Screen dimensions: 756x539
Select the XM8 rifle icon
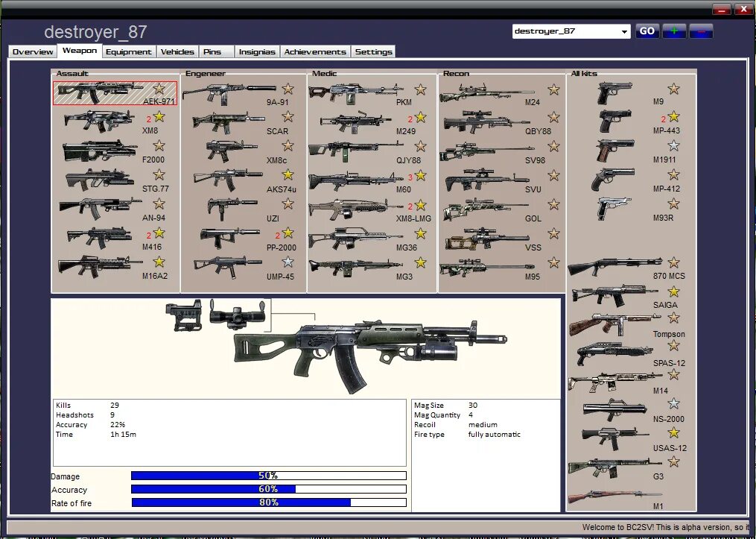[99, 121]
